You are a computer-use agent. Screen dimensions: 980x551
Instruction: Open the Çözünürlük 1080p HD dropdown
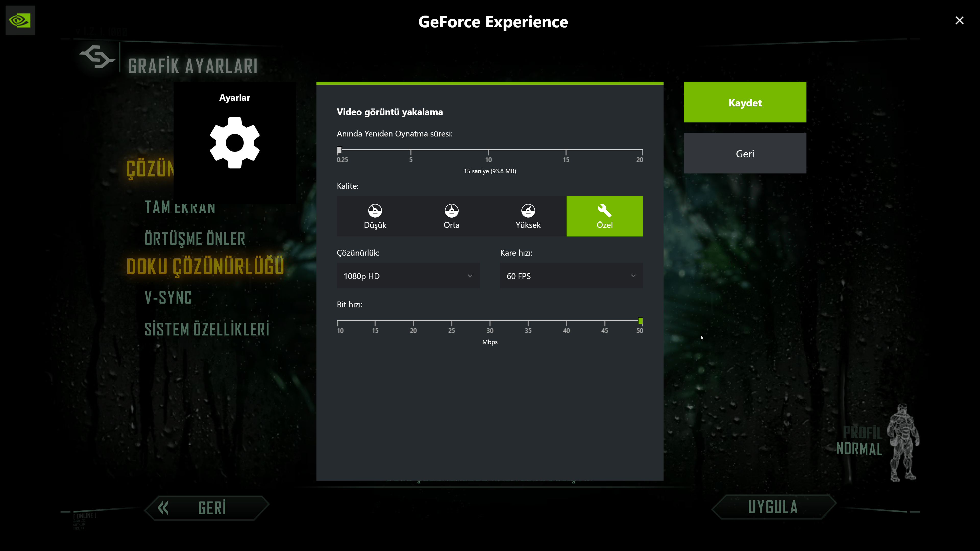point(408,276)
